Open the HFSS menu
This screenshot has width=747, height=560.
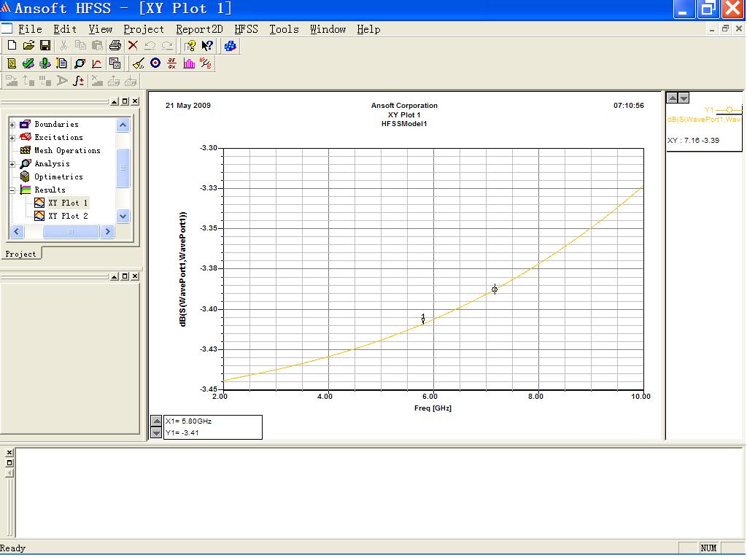[246, 29]
